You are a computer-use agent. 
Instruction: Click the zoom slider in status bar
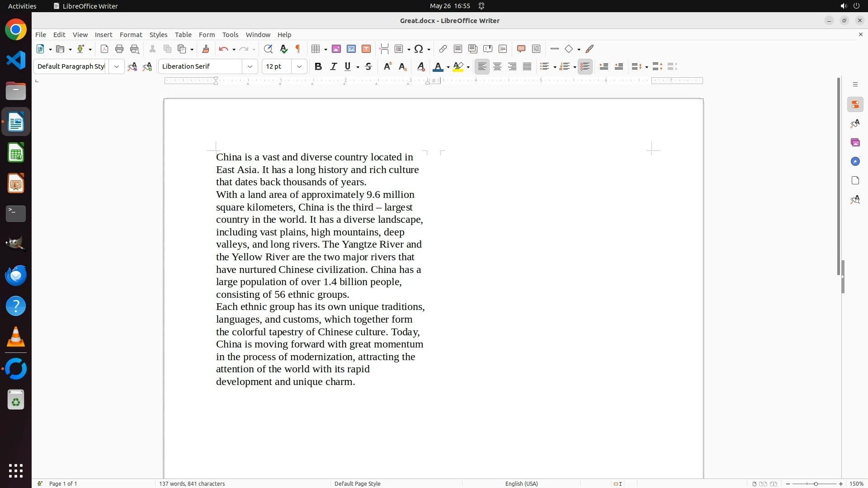tap(815, 483)
